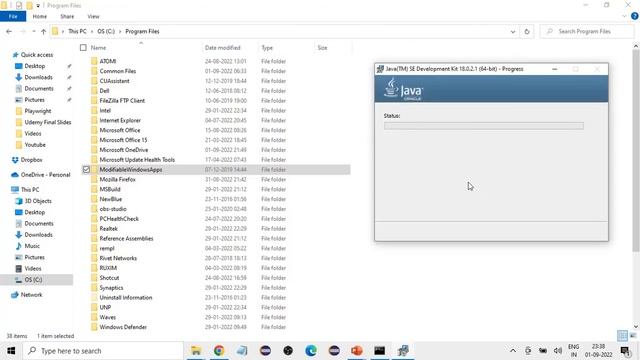Click the Search Program Files box

coord(588,31)
